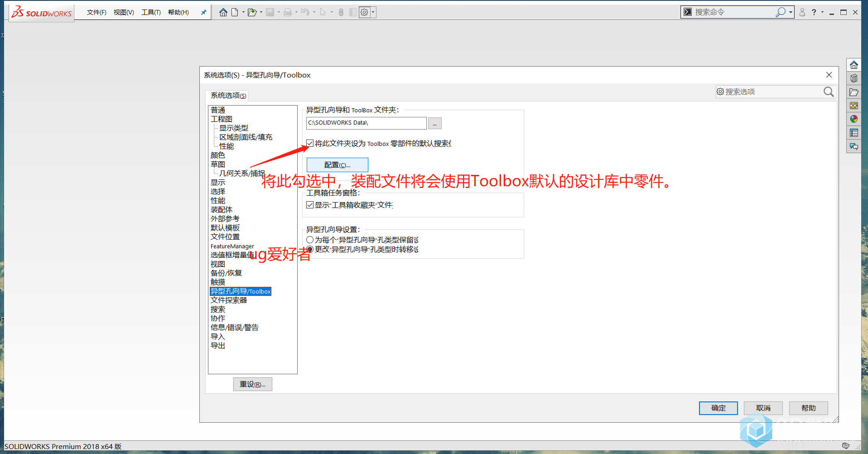Click the Undo arrow icon
Image resolution: width=868 pixels, height=454 pixels.
coord(305,12)
